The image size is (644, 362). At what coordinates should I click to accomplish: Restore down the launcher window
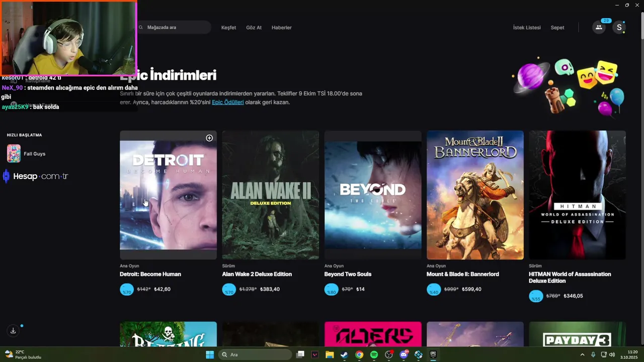tap(627, 5)
